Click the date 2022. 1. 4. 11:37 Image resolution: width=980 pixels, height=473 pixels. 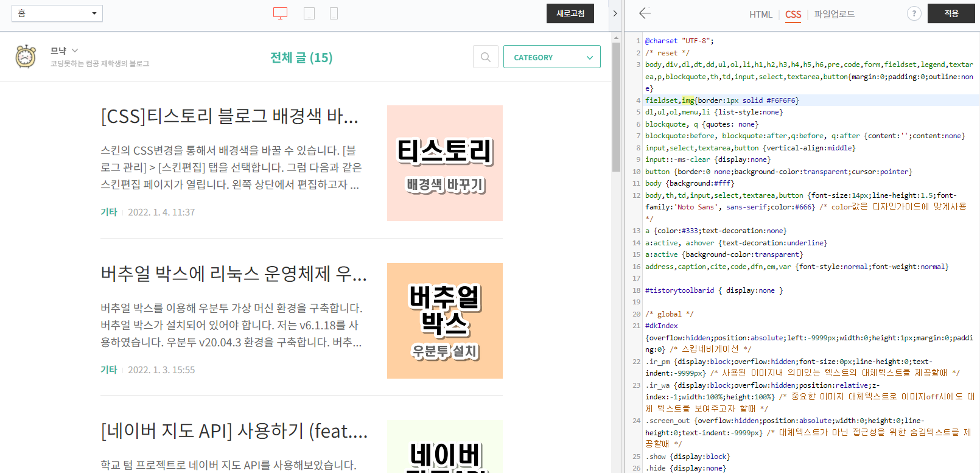click(x=161, y=212)
